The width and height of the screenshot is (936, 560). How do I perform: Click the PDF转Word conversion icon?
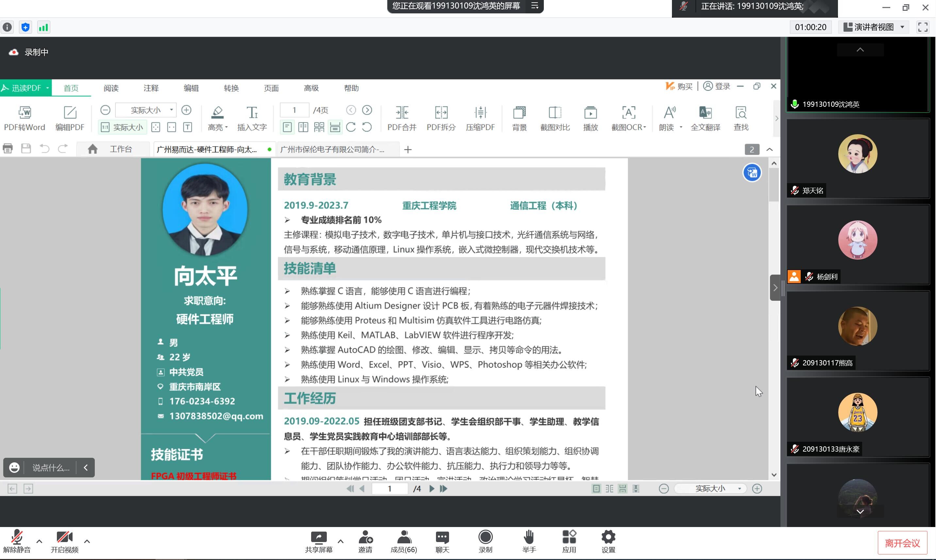pos(25,112)
